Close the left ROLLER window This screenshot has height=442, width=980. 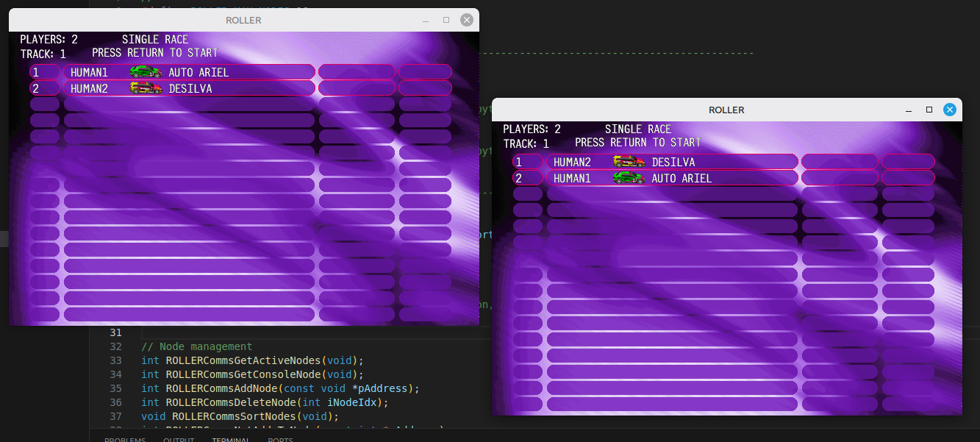click(x=466, y=21)
